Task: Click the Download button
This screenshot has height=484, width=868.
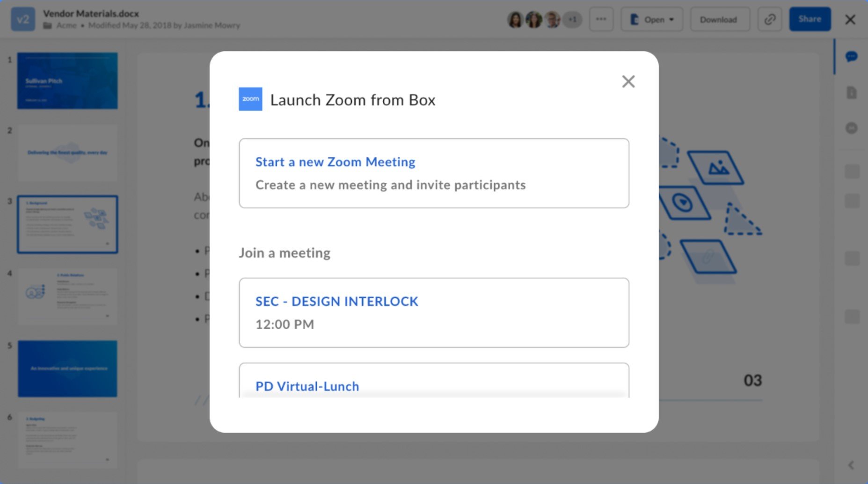Action: (x=719, y=19)
